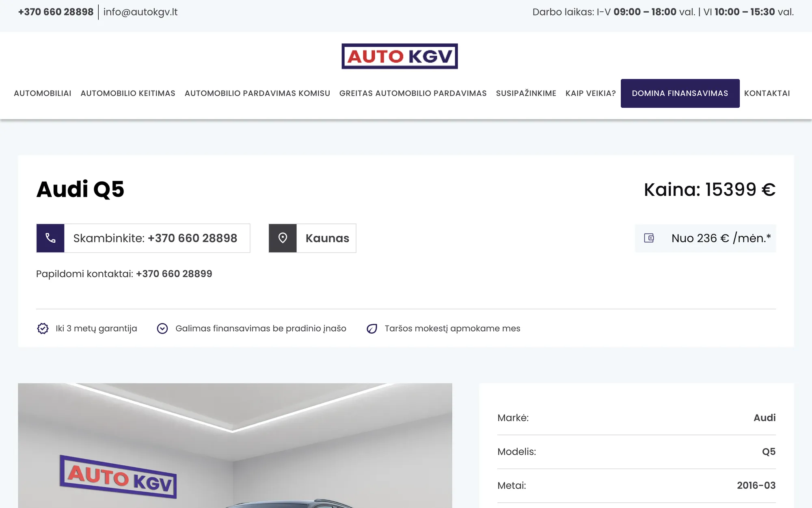
Task: Click the AUTO KGV logo in header
Action: (x=400, y=56)
